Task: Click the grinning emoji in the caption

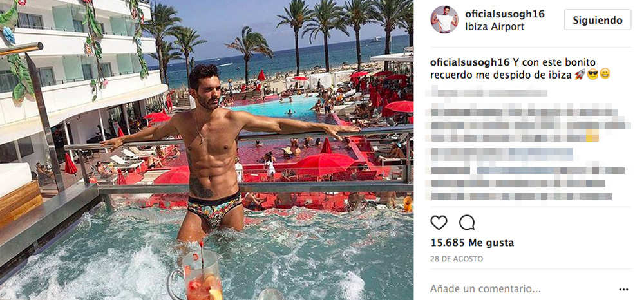Action: (x=605, y=74)
